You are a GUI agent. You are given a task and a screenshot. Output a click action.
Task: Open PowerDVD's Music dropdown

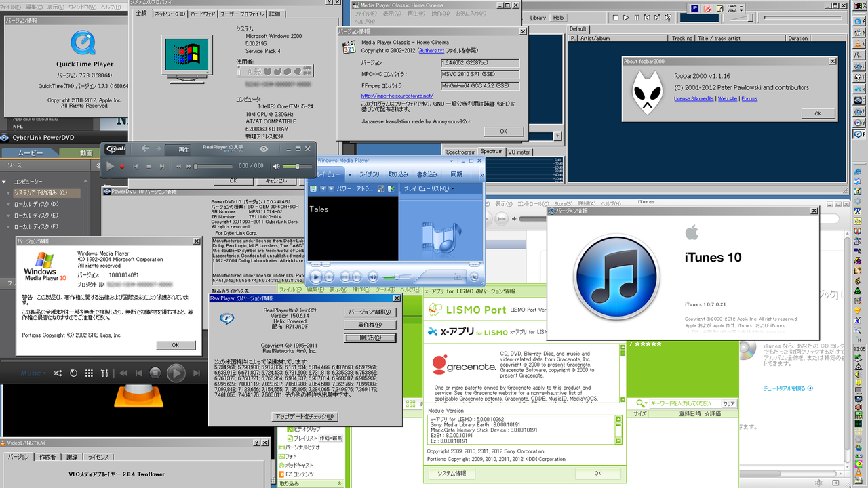33,373
